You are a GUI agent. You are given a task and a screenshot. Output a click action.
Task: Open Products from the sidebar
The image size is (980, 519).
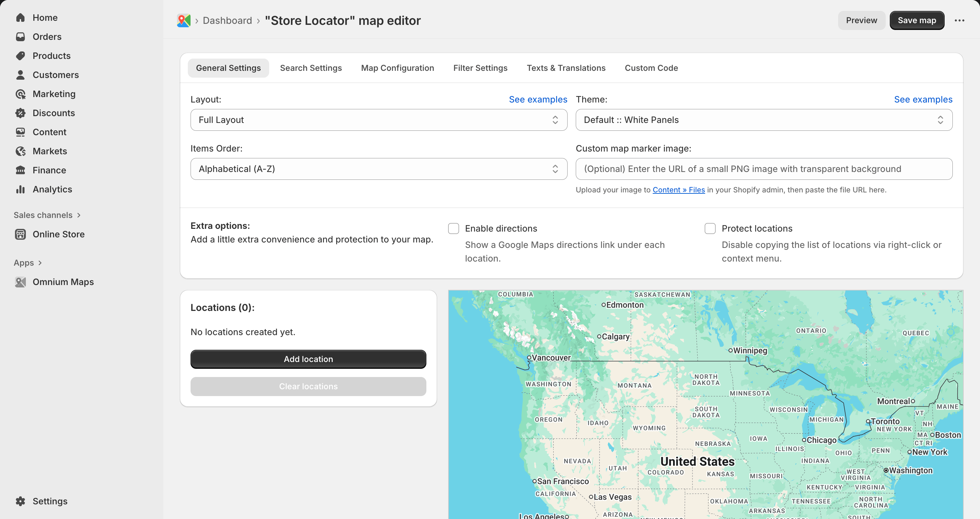(x=51, y=56)
